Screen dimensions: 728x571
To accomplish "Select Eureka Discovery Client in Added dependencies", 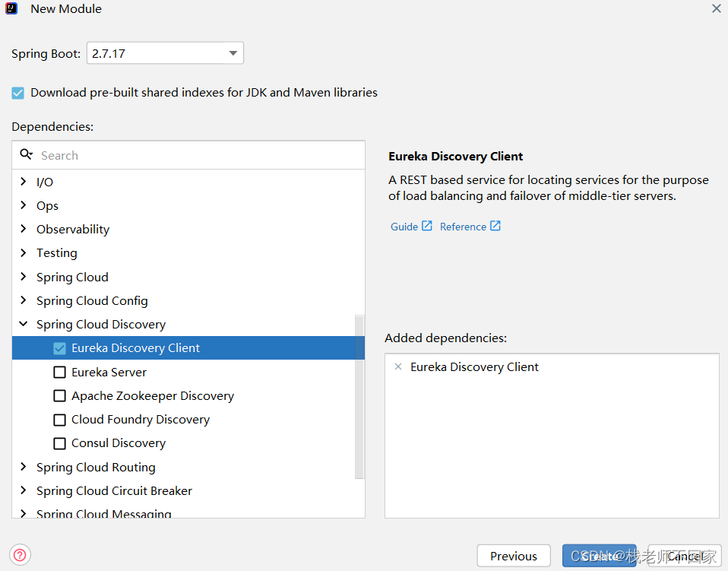I will [474, 367].
